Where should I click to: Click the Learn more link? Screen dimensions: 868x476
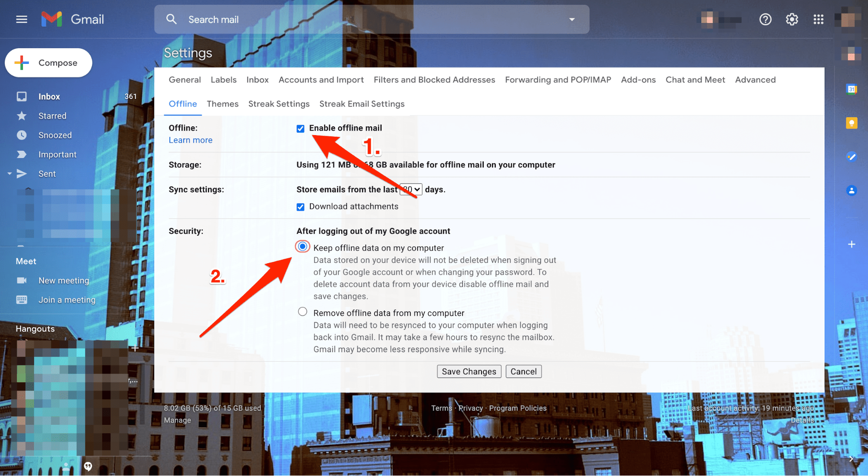click(x=190, y=139)
